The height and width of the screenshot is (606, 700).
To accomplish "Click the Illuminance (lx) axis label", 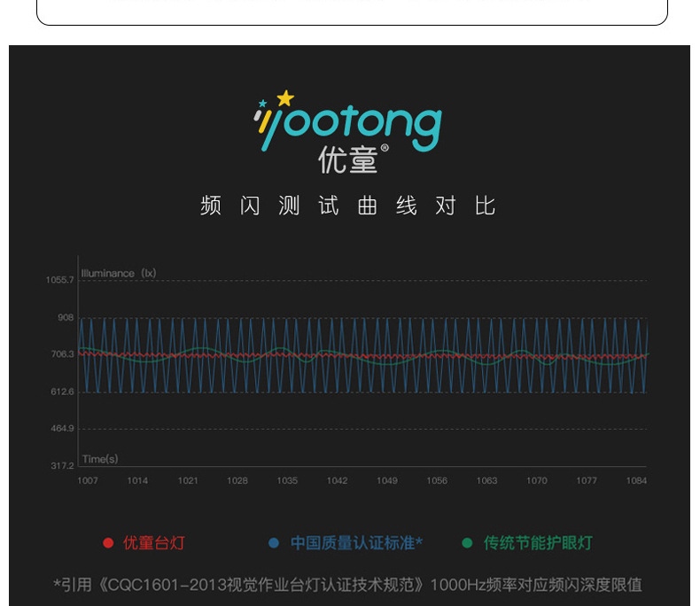I will 119,273.
